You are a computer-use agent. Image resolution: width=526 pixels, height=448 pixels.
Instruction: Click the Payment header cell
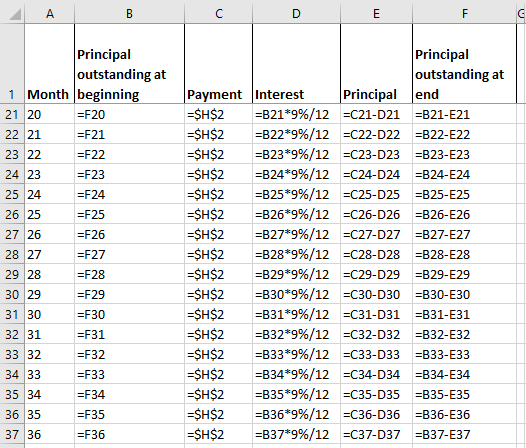coord(218,63)
